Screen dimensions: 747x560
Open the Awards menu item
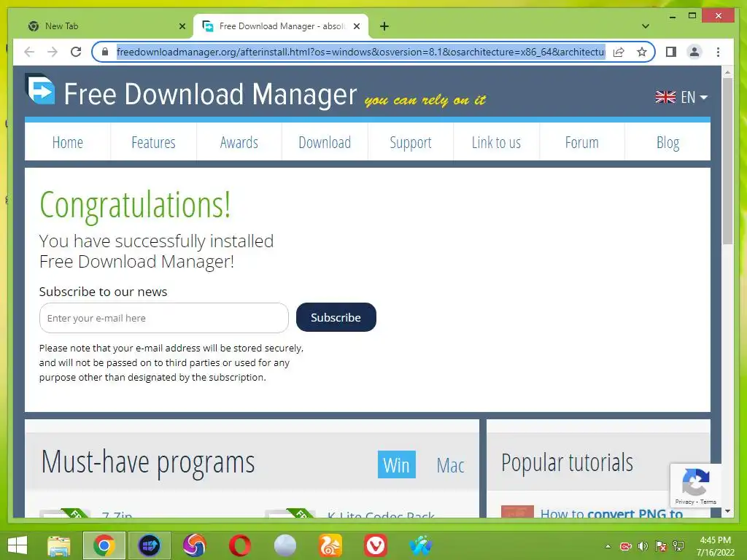pos(239,142)
